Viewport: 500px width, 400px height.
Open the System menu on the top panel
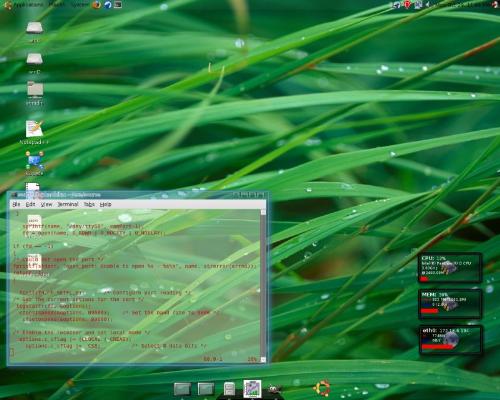point(79,4)
